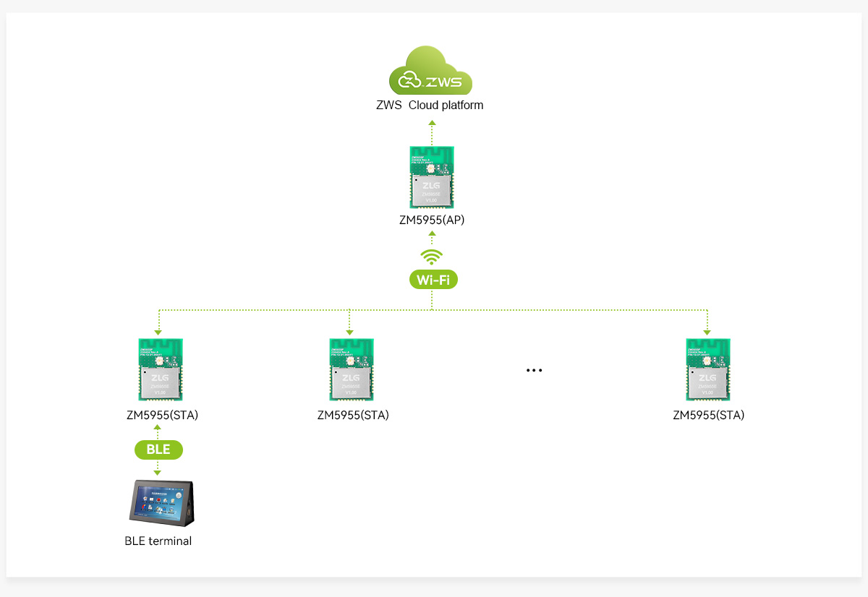Select the rightmost ZM5955 STA module image
868x597 pixels.
[x=708, y=369]
